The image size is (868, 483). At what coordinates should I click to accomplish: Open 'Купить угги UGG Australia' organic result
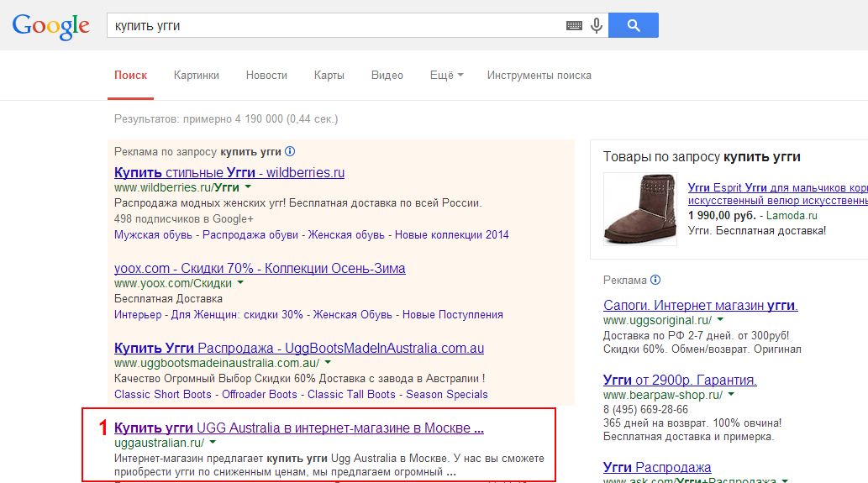pos(299,428)
